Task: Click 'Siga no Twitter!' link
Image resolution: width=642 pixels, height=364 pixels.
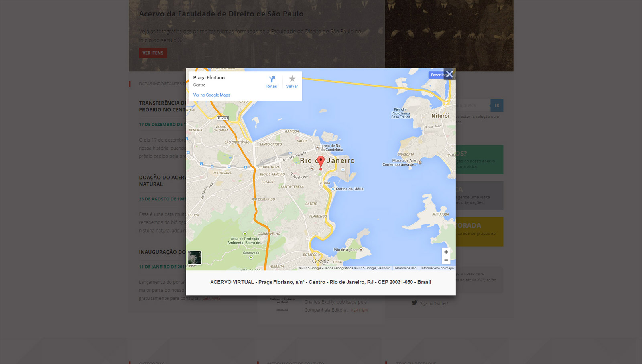Action: 434,303
